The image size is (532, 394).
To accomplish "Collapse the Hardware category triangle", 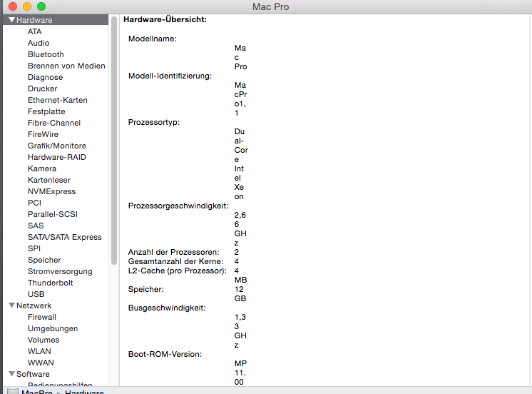I will (12, 20).
